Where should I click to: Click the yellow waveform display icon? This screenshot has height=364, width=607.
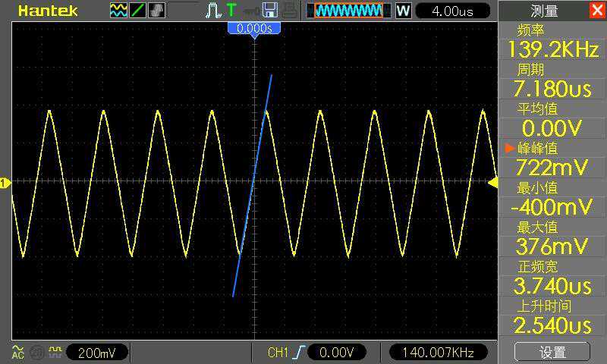click(118, 11)
